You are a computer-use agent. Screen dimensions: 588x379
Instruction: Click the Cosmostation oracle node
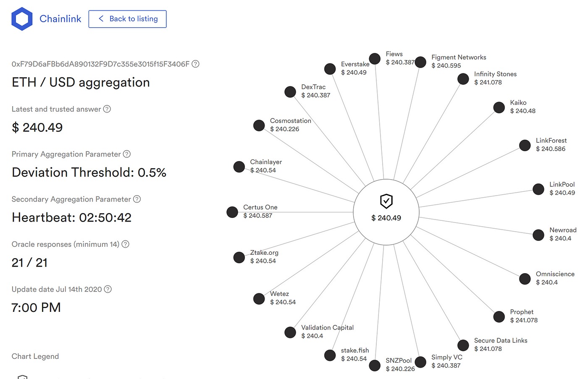tap(259, 125)
